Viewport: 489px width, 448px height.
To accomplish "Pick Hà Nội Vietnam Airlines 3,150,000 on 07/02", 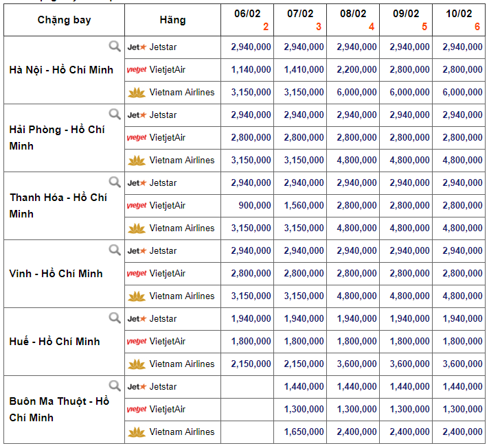I will tap(304, 92).
